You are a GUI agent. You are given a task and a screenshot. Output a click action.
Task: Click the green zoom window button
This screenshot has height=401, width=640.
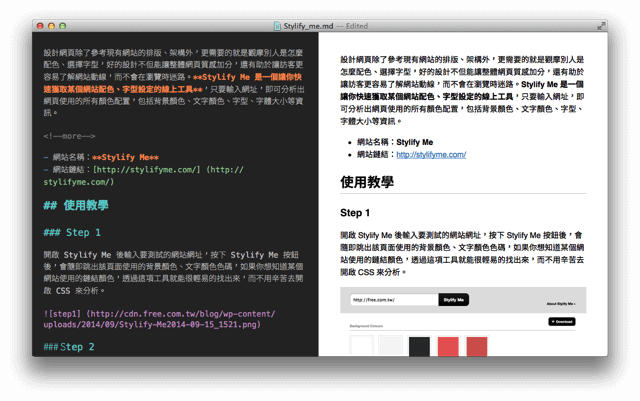click(x=62, y=26)
